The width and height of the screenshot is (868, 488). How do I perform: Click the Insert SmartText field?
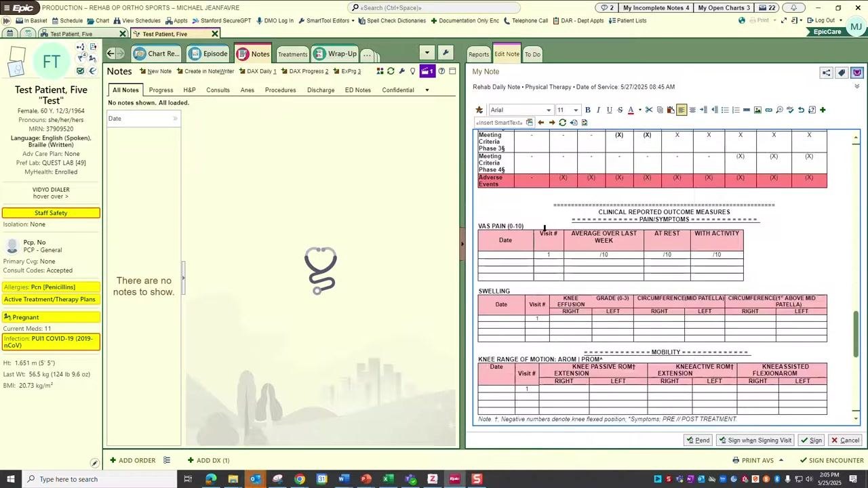click(500, 123)
